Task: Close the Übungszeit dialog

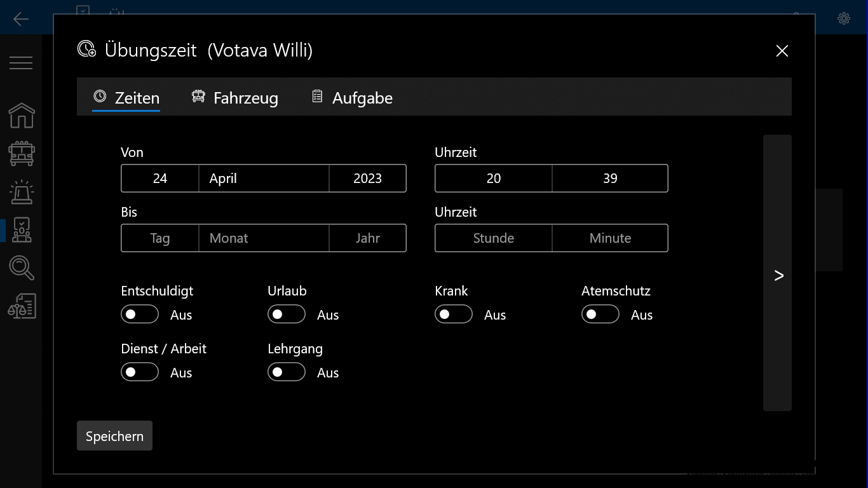Action: (x=782, y=51)
